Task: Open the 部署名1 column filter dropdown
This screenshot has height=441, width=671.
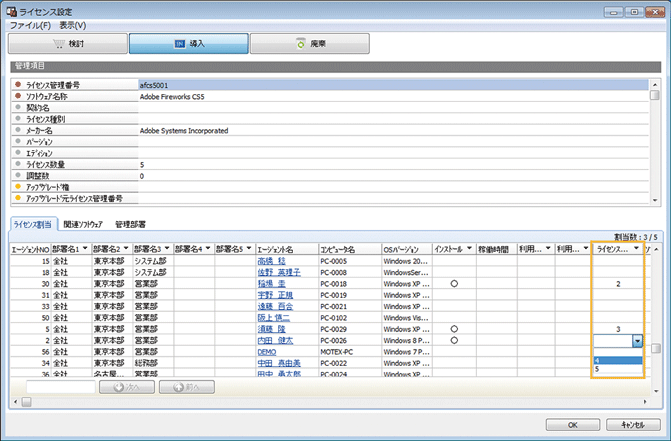Action: click(x=85, y=249)
